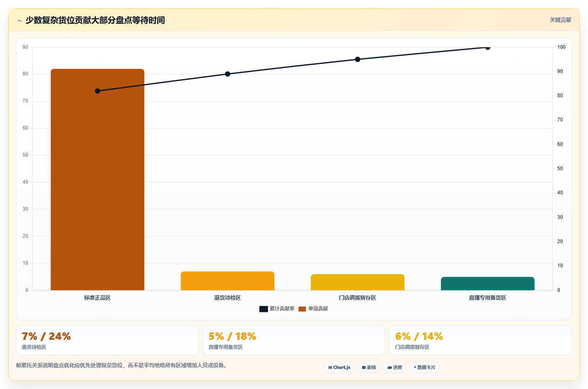Click the 5% / 18% stat value

(x=232, y=337)
